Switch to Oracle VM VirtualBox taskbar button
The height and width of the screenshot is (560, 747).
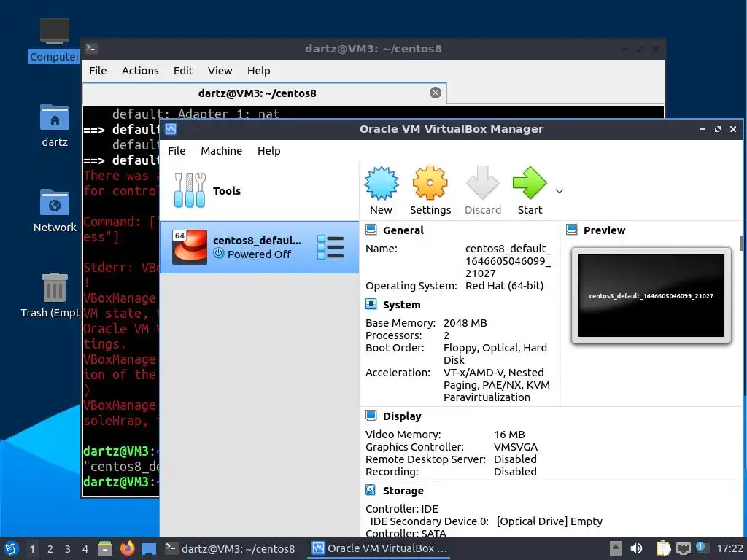click(379, 548)
